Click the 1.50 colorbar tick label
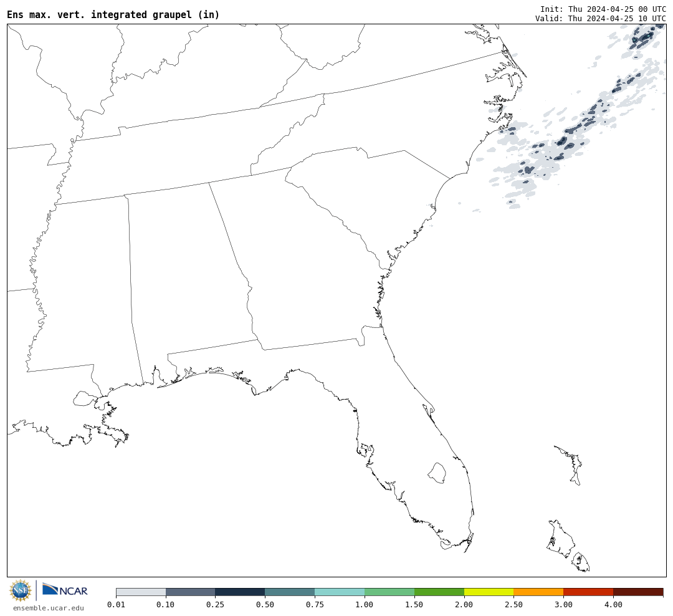 click(414, 604)
